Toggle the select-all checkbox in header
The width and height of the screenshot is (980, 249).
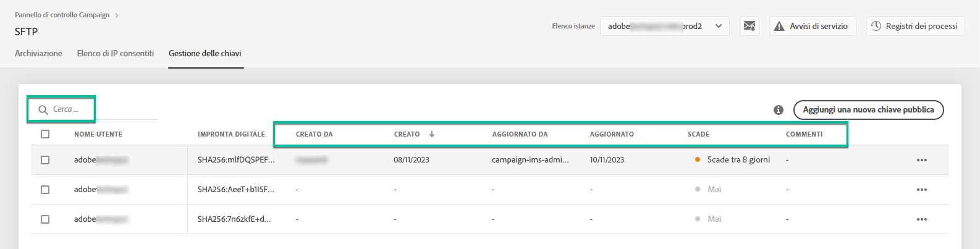[45, 134]
